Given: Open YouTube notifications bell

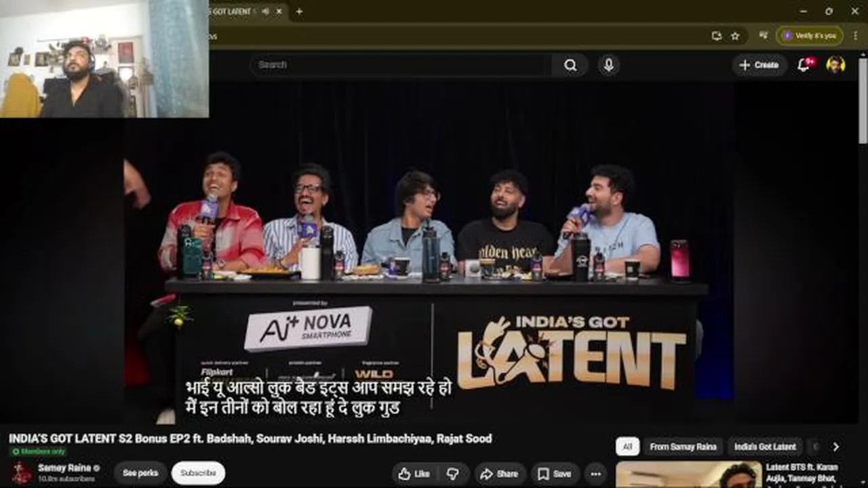Looking at the screenshot, I should pos(804,65).
